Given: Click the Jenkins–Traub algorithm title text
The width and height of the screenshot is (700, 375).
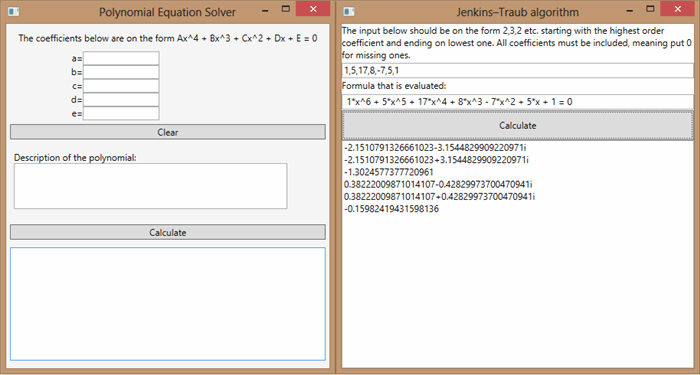Looking at the screenshot, I should (518, 12).
